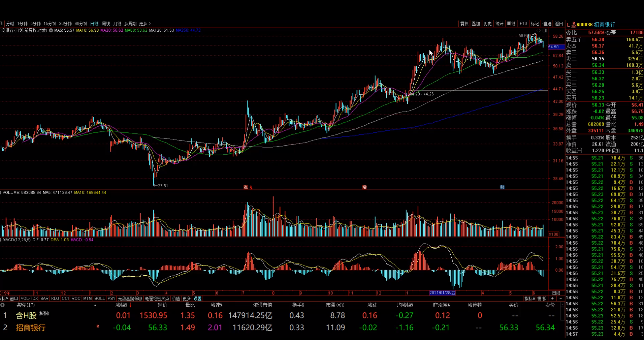Screen dimensions: 644x340
Task: Click the dot icon in list header
Action: coord(95,305)
